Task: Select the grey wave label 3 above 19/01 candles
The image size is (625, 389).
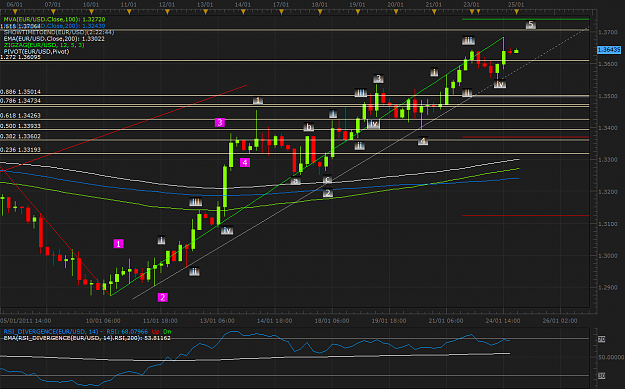Action: pos(379,78)
